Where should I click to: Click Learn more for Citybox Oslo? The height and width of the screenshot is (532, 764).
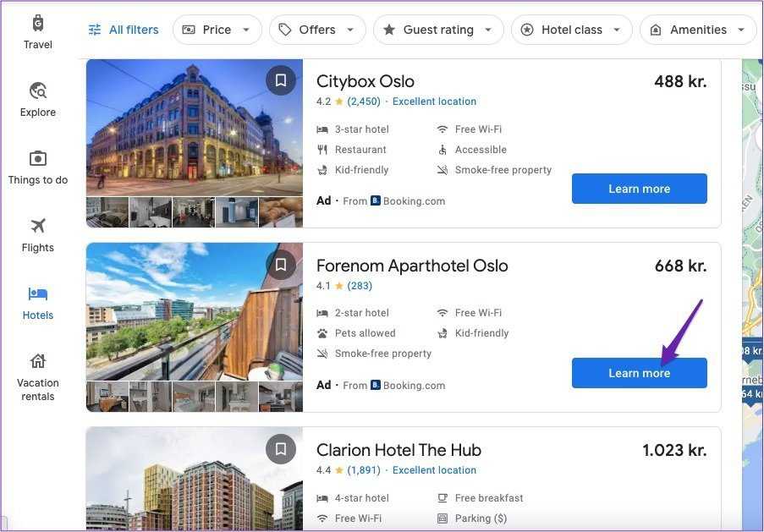tap(639, 189)
